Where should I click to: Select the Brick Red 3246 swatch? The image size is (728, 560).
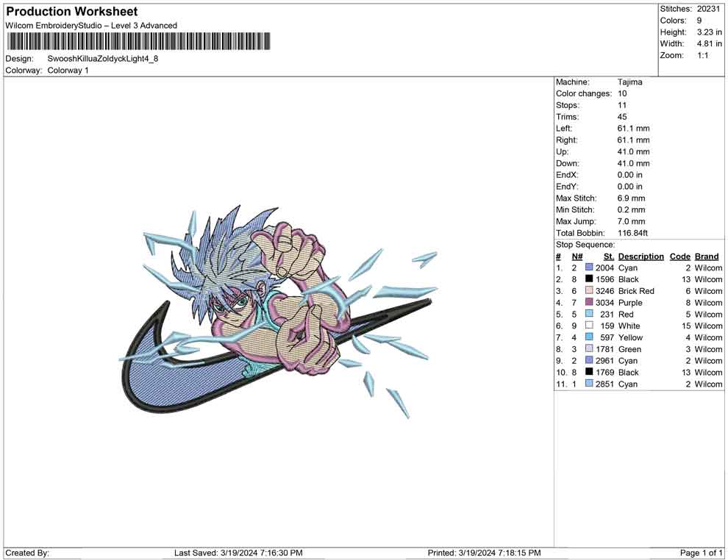coord(589,290)
